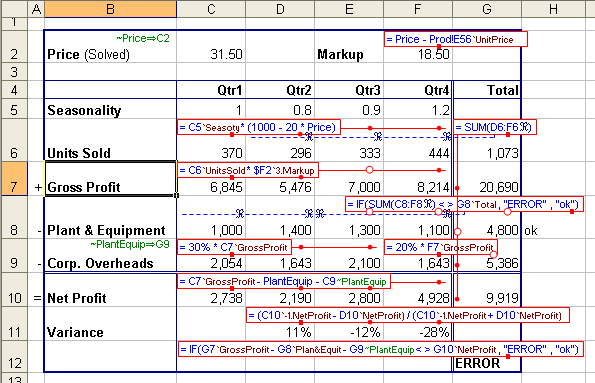This screenshot has width=595, height=383.
Task: Click the Markup value 18.50 cell
Action: point(418,54)
